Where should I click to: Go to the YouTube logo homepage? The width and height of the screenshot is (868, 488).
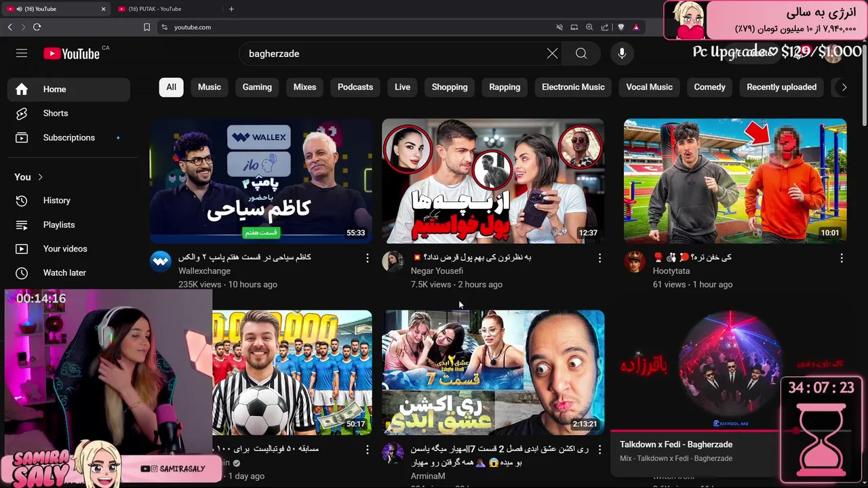(71, 54)
